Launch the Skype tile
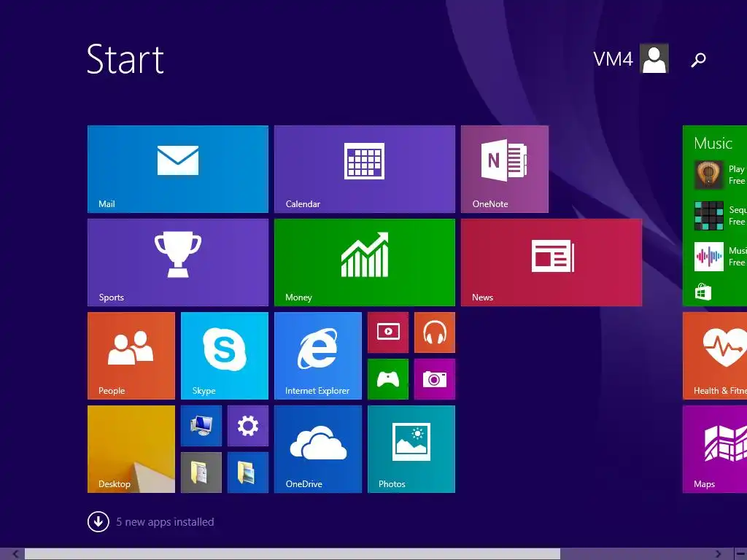747x560 pixels. (225, 356)
